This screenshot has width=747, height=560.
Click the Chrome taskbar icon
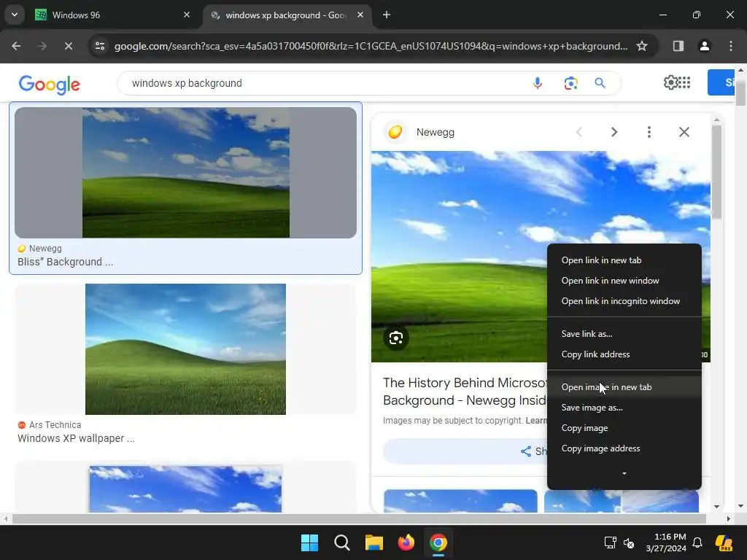click(438, 542)
